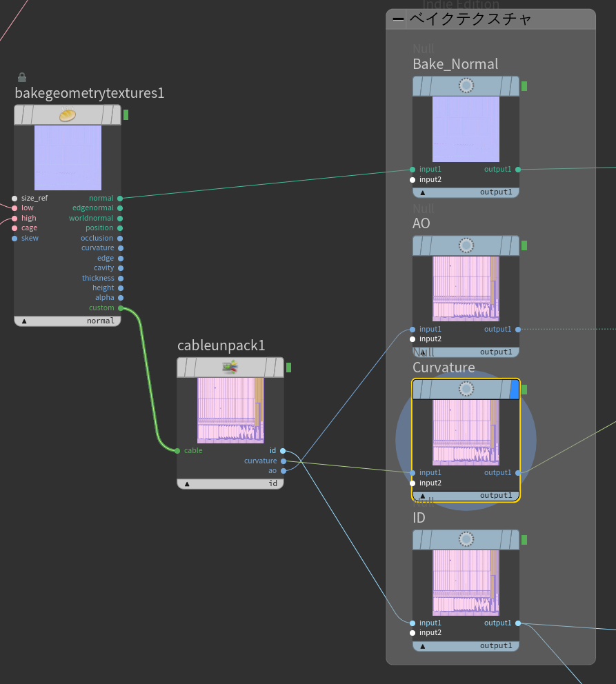
Task: Click the cableunpack1 node name label
Action: pyautogui.click(x=221, y=345)
